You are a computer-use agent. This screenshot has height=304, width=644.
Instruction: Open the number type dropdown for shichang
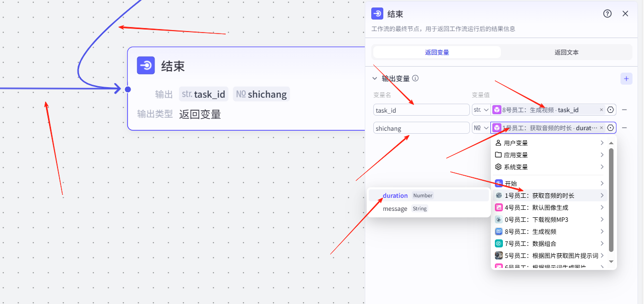[480, 128]
